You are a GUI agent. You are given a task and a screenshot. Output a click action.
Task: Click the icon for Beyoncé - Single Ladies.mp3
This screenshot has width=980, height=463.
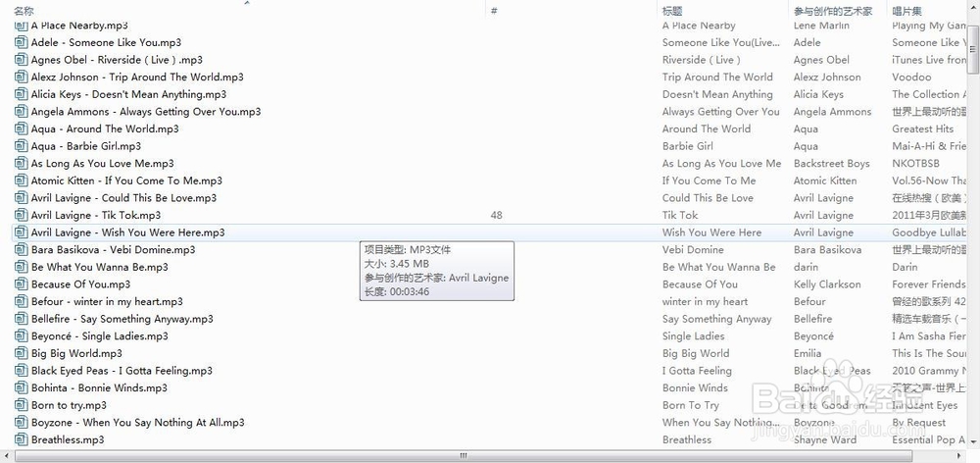tap(22, 336)
